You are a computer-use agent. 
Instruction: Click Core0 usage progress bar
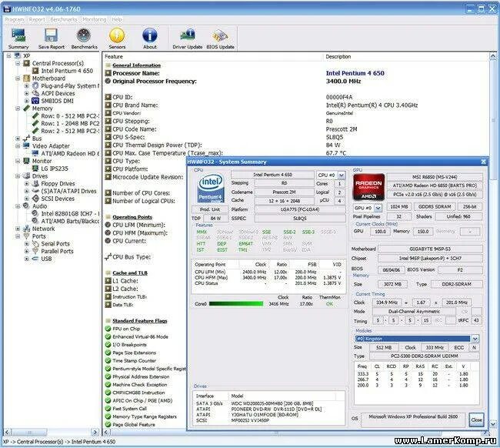click(236, 304)
